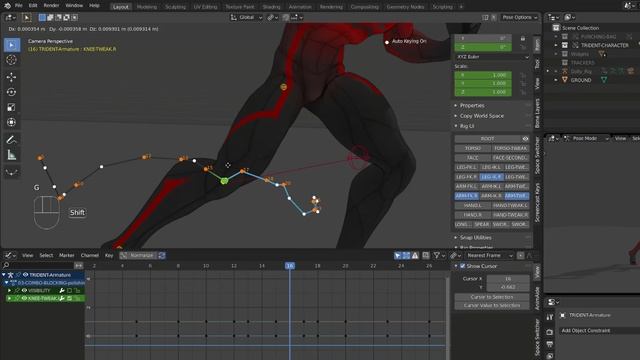Open the Bone Layers sidebar tab
The width and height of the screenshot is (640, 360).
[x=537, y=113]
